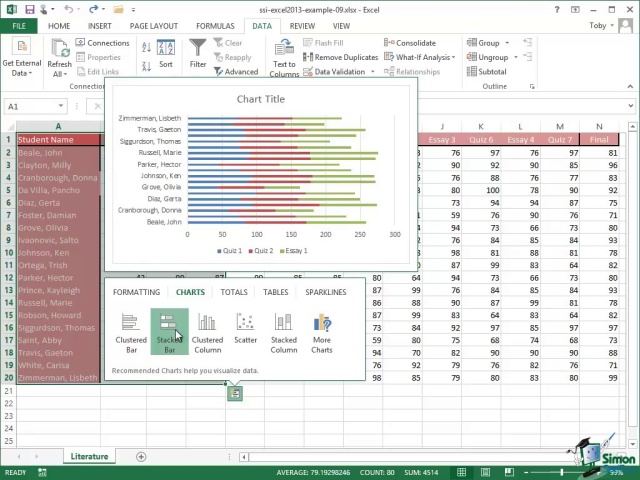This screenshot has width=640, height=480.
Task: Click the Quick Analysis button below selection
Action: coord(234,394)
